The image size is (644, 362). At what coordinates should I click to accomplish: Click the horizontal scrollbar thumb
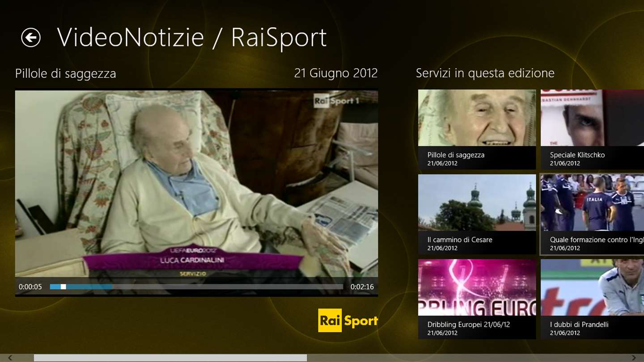tap(170, 358)
